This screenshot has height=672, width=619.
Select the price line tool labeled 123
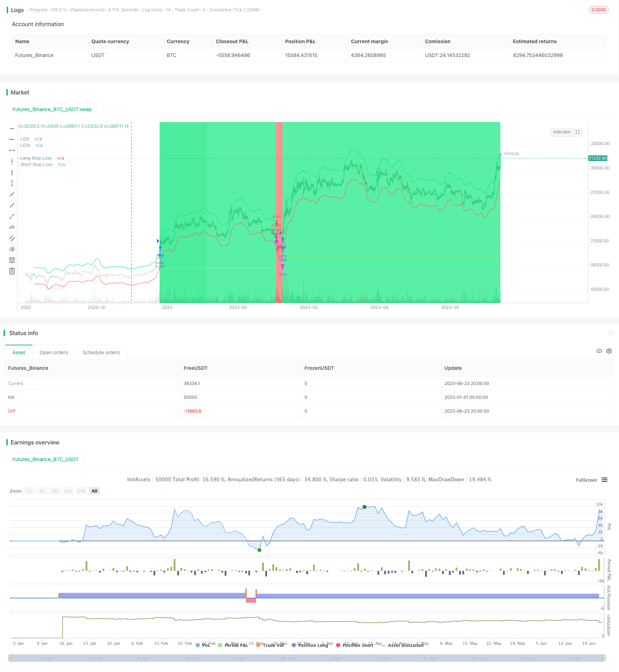(12, 227)
